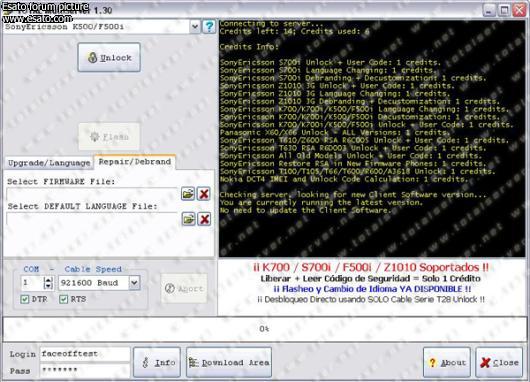
Task: Select the Repair/Debrand tab
Action: (x=135, y=162)
